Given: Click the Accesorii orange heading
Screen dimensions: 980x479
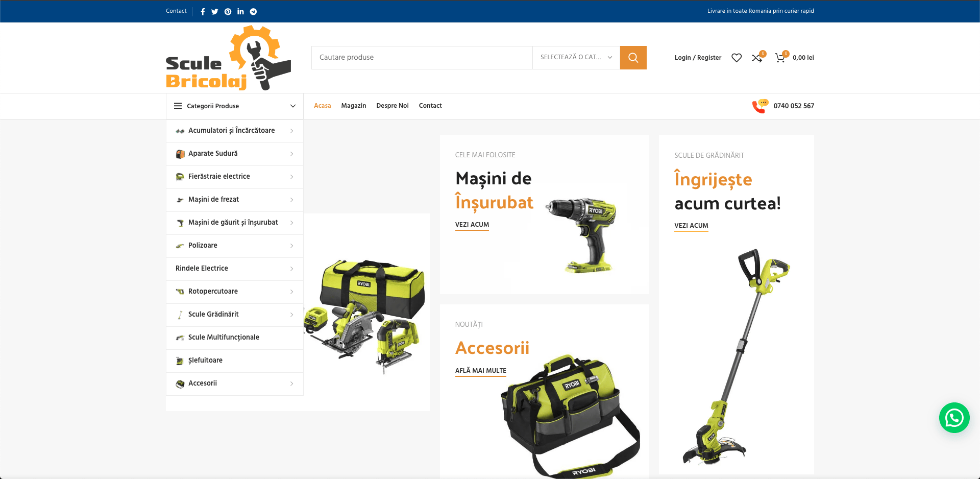Looking at the screenshot, I should [x=492, y=348].
